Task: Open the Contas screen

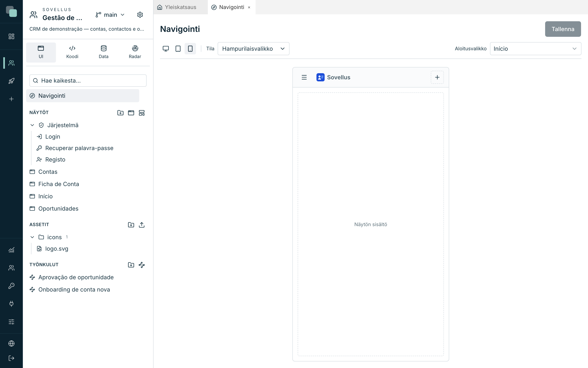Action: point(48,172)
